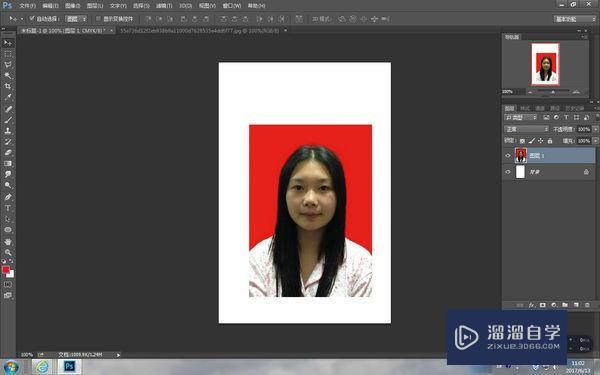Open the 滤镜 menu

coord(164,6)
